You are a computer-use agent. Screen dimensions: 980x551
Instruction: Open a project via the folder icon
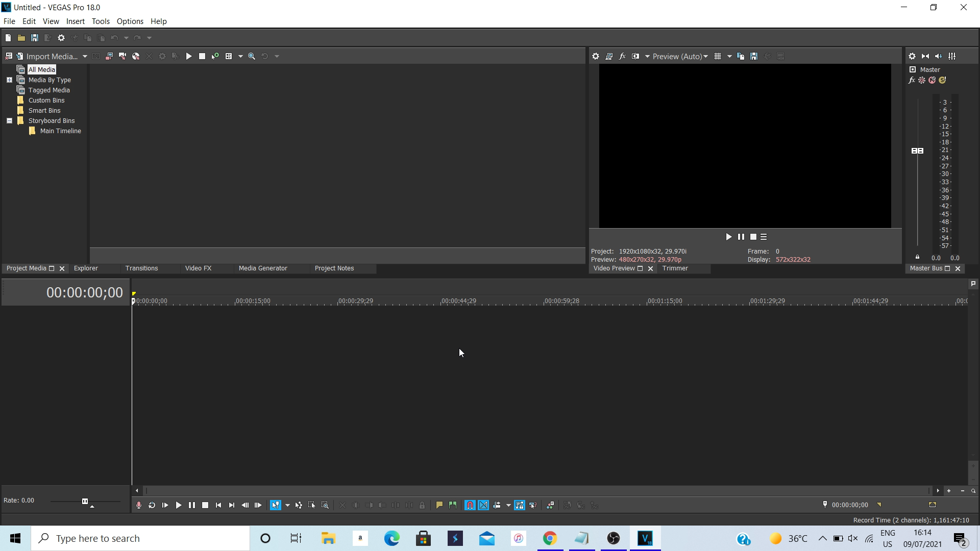tap(21, 38)
